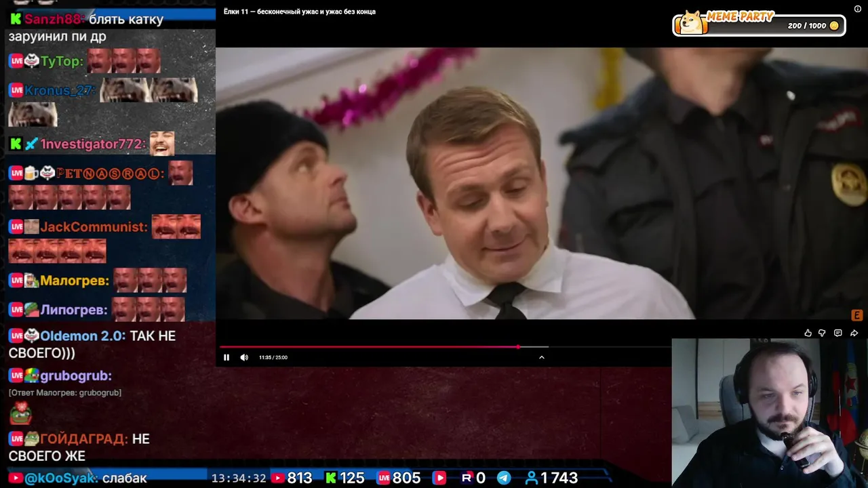The width and height of the screenshot is (868, 488).
Task: Click the red progress bar playhead dot
Action: pyautogui.click(x=518, y=347)
